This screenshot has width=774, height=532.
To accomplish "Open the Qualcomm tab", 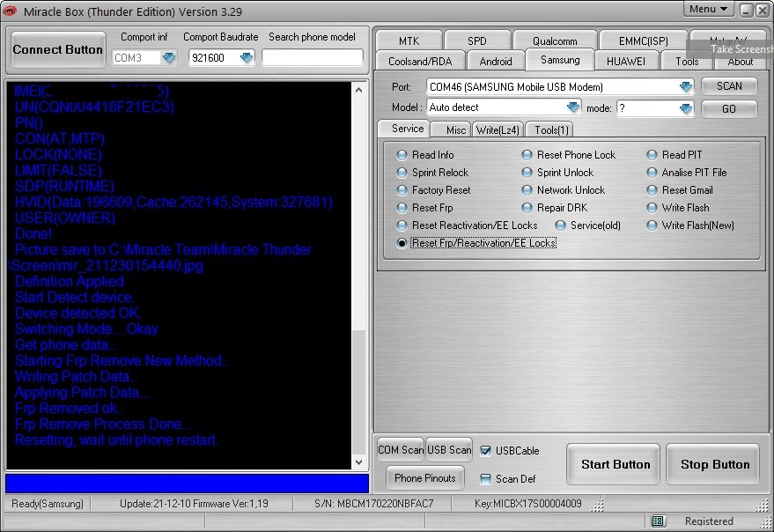I will tap(555, 41).
